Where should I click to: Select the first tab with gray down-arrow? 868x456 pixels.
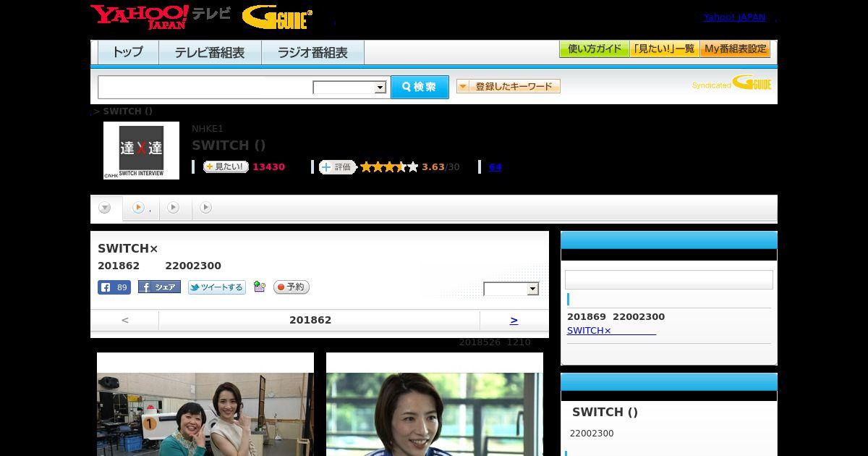pyautogui.click(x=106, y=208)
